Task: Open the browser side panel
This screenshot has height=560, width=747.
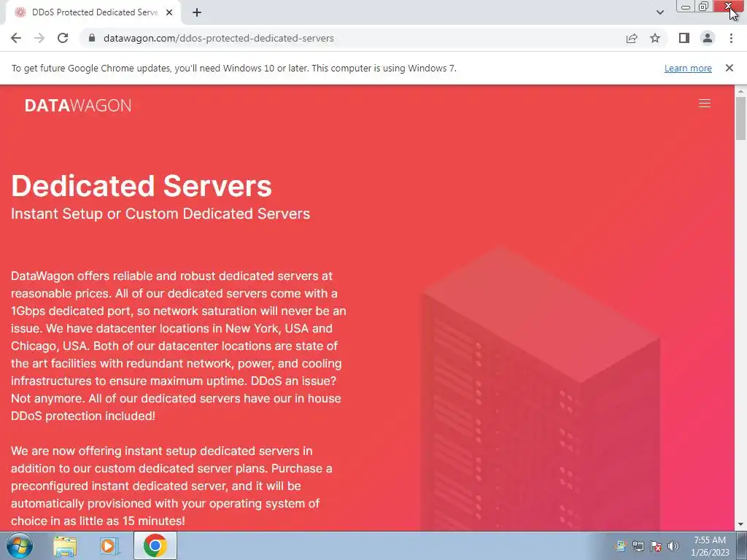Action: click(684, 38)
